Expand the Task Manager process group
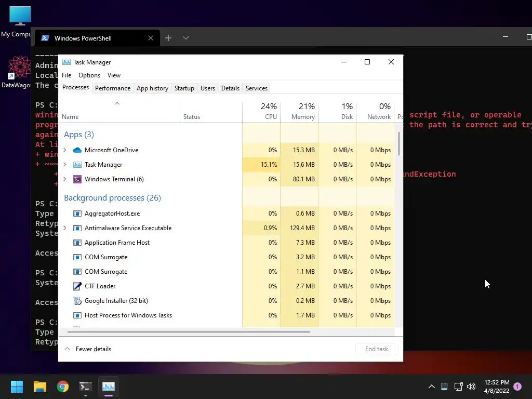Viewport: 532px width, 399px height. [x=65, y=165]
